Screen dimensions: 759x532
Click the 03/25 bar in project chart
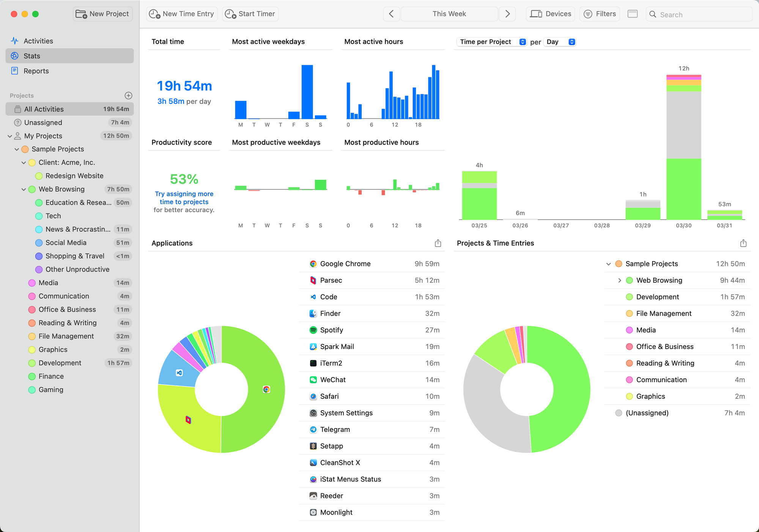[x=479, y=195]
